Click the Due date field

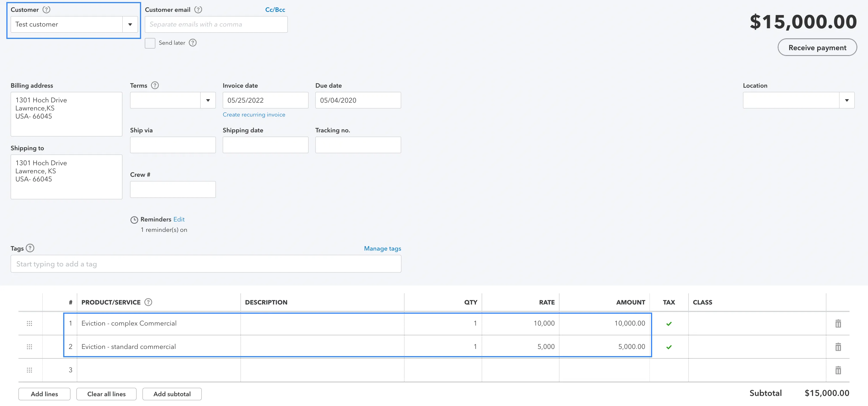click(x=358, y=100)
